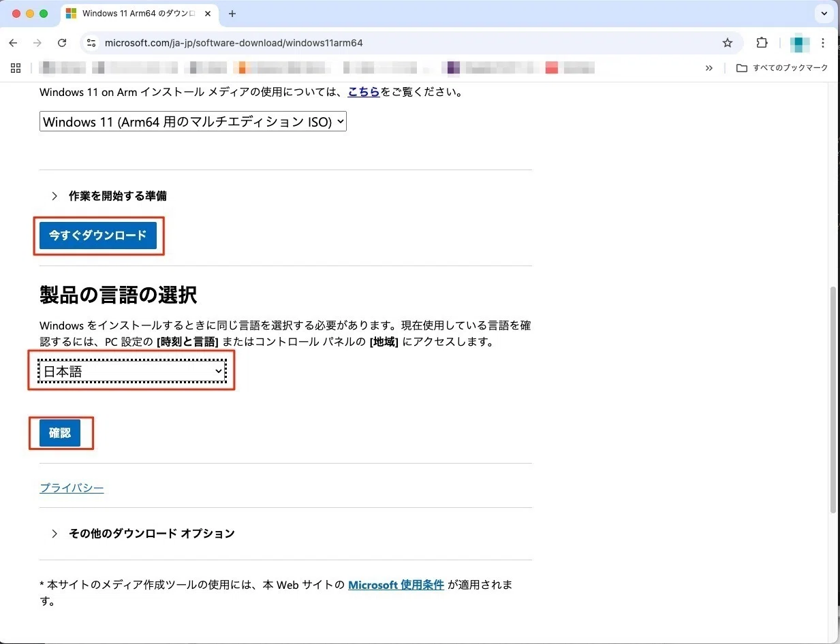Open new tab with plus button
The image size is (840, 644).
tap(232, 14)
